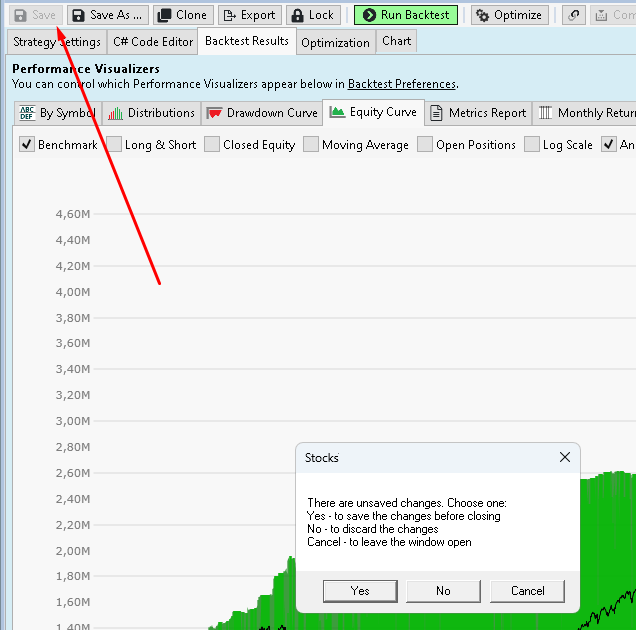The width and height of the screenshot is (636, 630).
Task: Show the Drawdown Curve tab
Action: 261,113
